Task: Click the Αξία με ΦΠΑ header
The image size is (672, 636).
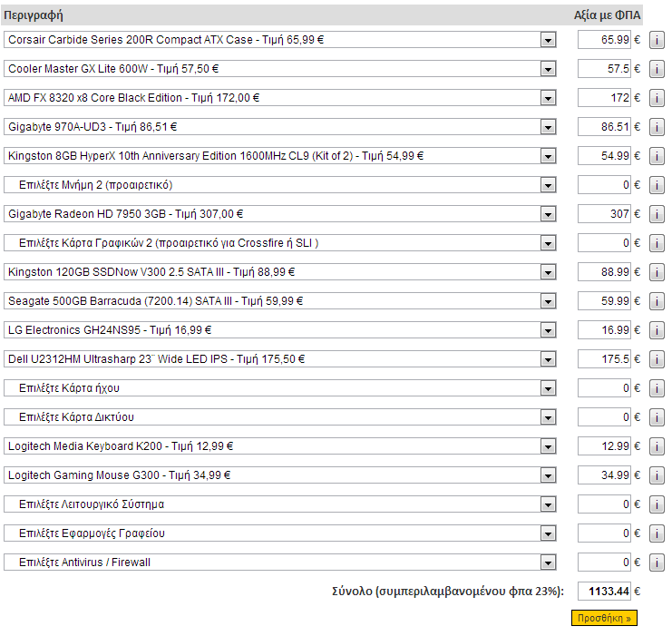Action: point(608,15)
